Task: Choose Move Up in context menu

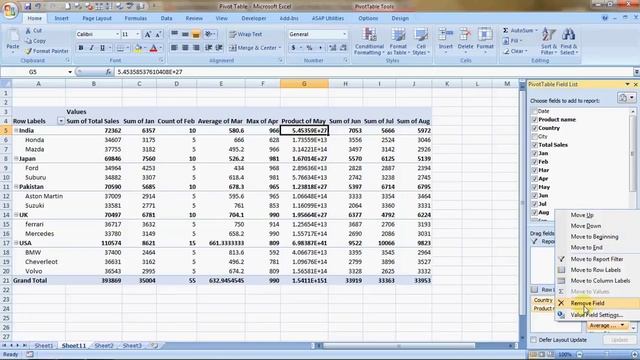Action: 597,215
